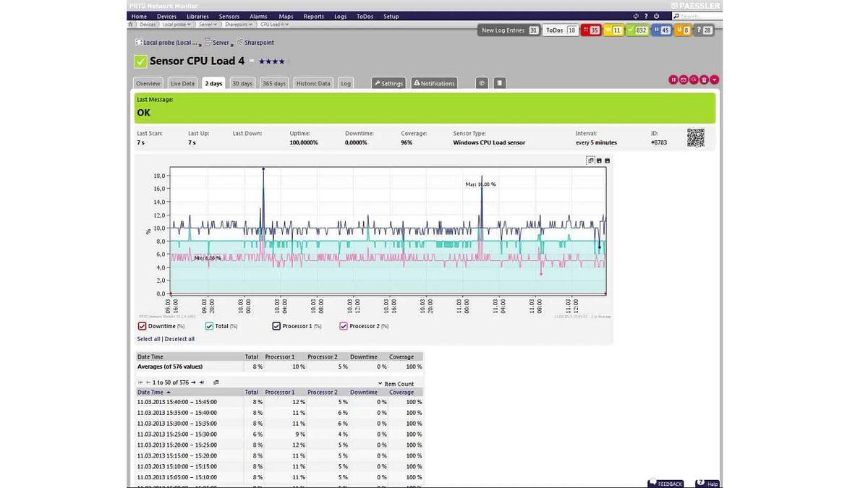Click the home icon in breadcrumb bar
The height and width of the screenshot is (488, 868).
tap(131, 24)
